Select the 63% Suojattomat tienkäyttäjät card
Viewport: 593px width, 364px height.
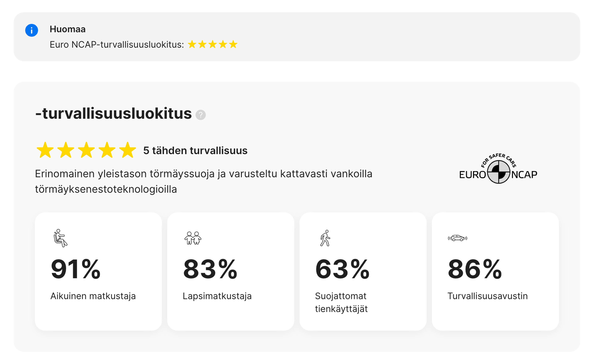point(363,271)
